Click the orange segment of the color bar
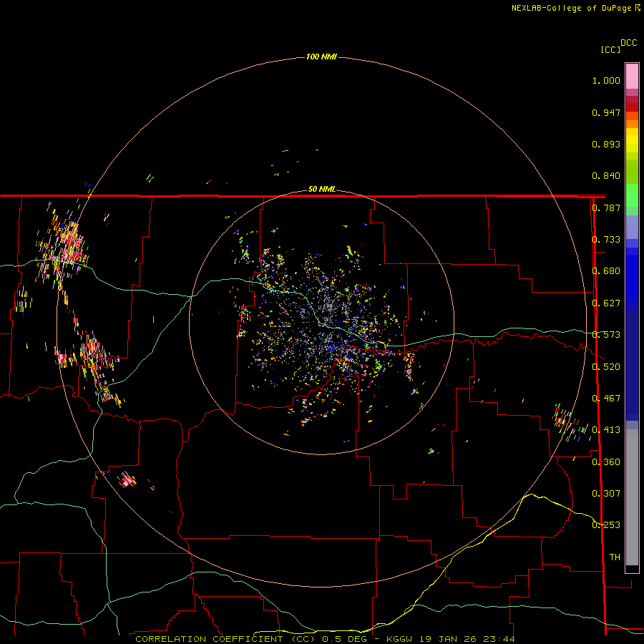 tap(632, 119)
